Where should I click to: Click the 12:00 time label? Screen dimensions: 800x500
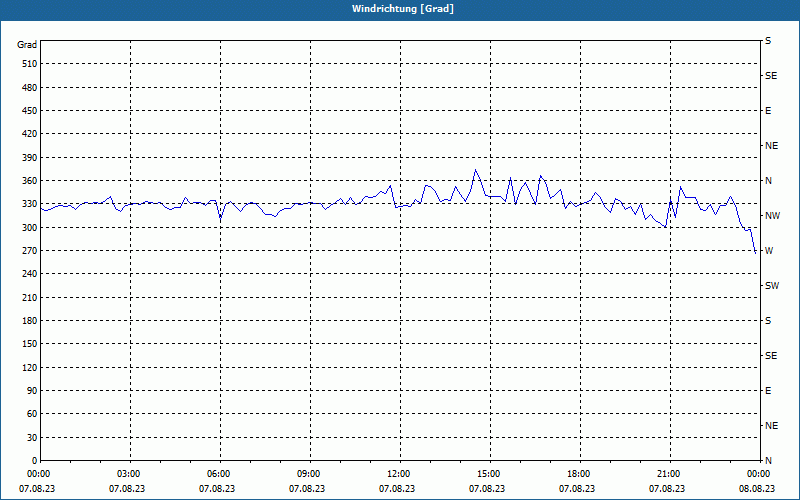coord(399,474)
